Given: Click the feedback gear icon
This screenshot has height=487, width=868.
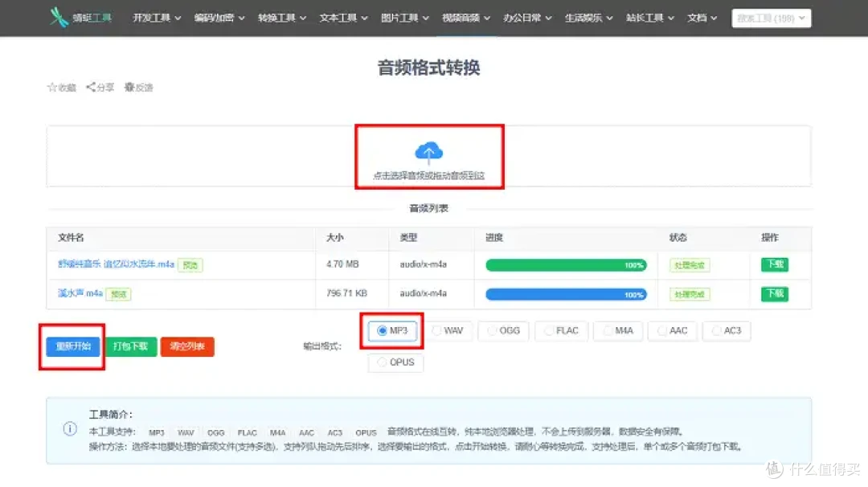Looking at the screenshot, I should (x=129, y=87).
